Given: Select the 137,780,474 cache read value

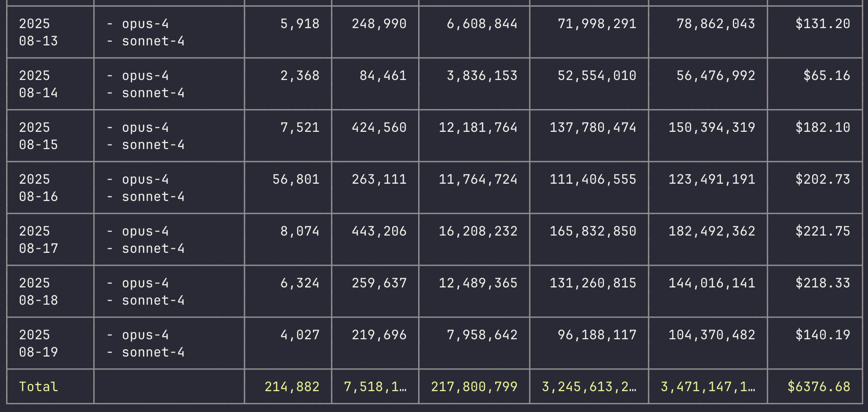Looking at the screenshot, I should pos(593,128).
